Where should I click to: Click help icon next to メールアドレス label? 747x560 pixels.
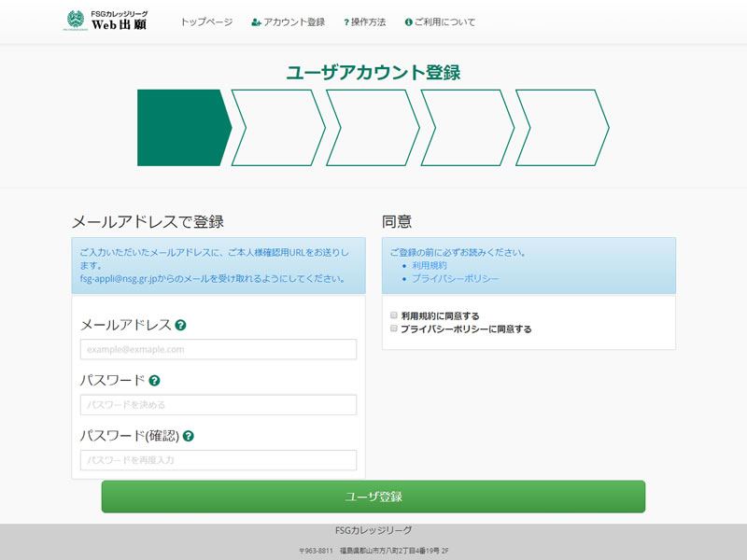(181, 326)
